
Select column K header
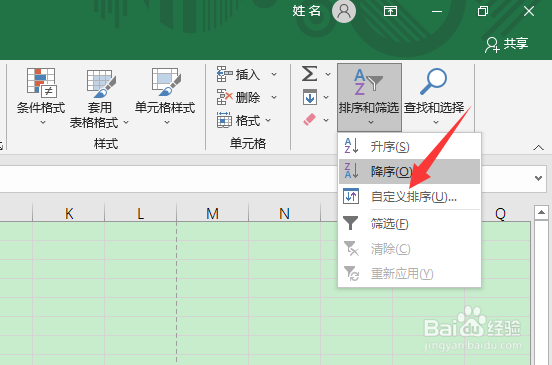[69, 213]
